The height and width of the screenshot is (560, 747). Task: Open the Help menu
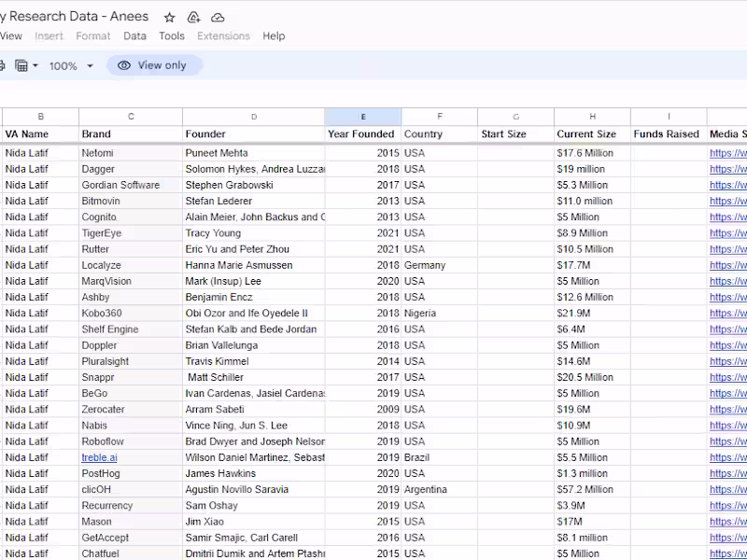click(x=274, y=36)
